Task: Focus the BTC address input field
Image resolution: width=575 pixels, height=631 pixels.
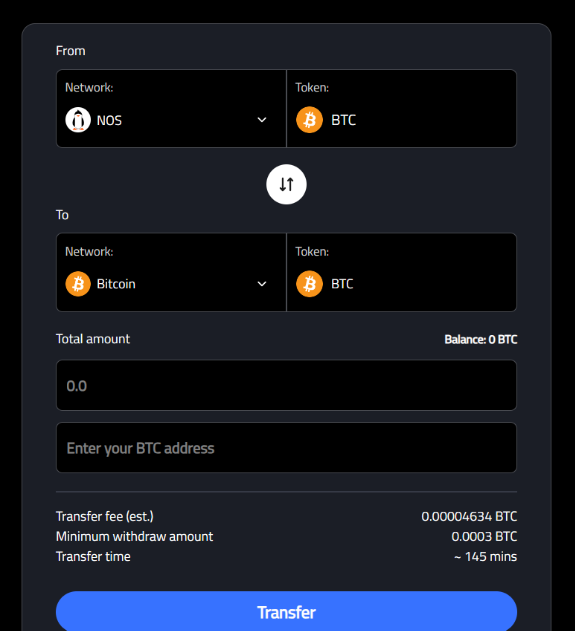Action: coord(286,447)
